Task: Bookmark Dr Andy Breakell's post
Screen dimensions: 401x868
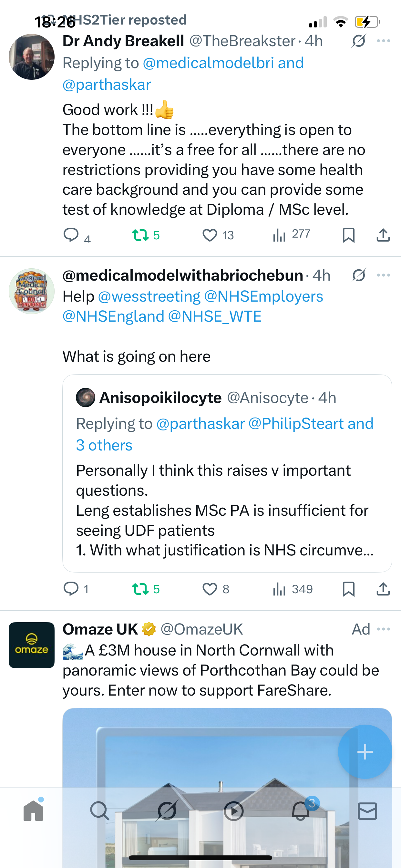Action: point(348,235)
